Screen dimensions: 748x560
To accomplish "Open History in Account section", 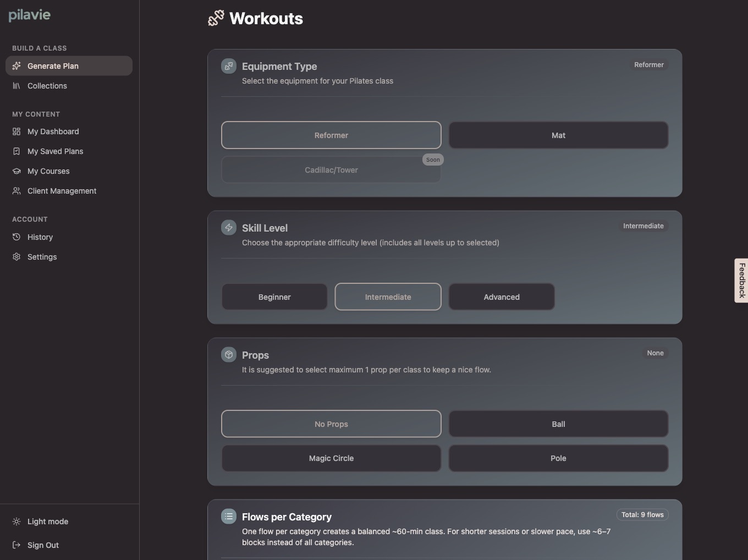I will (69, 237).
